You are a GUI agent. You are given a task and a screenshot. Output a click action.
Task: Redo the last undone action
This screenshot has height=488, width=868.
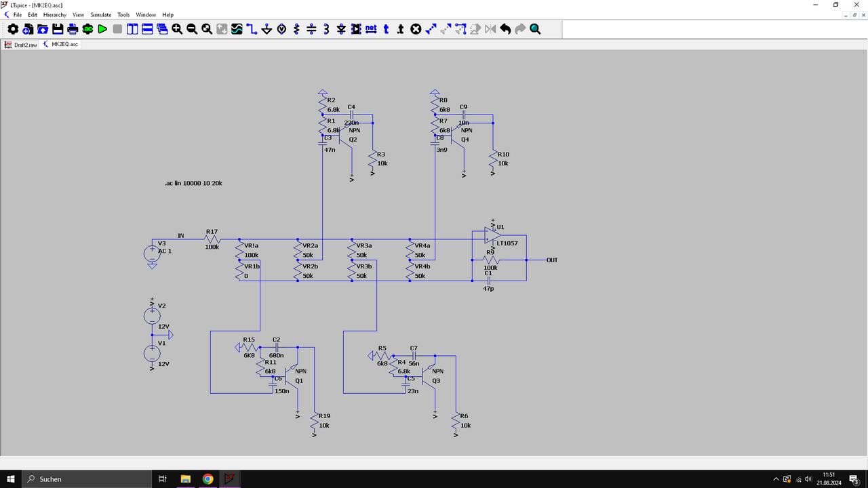pyautogui.click(x=520, y=29)
